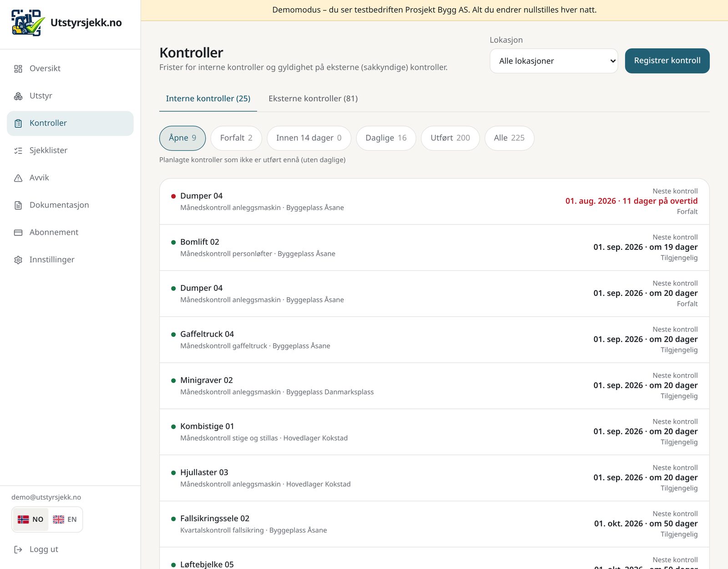Screen dimensions: 728x569
Task: Open the Alle lokasjoner dropdown
Action: (554, 61)
